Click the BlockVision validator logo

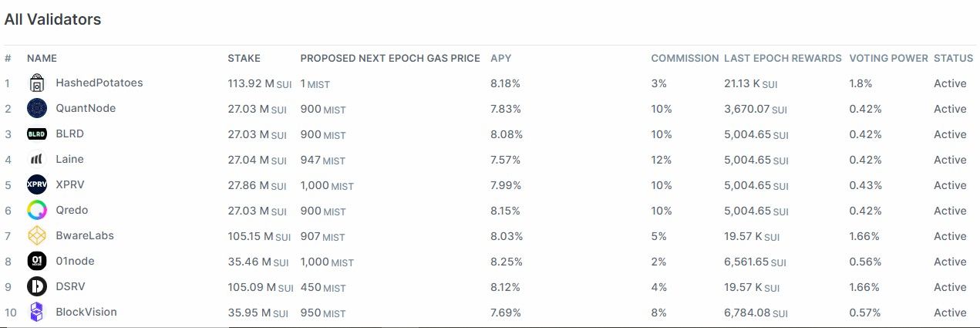point(37,312)
